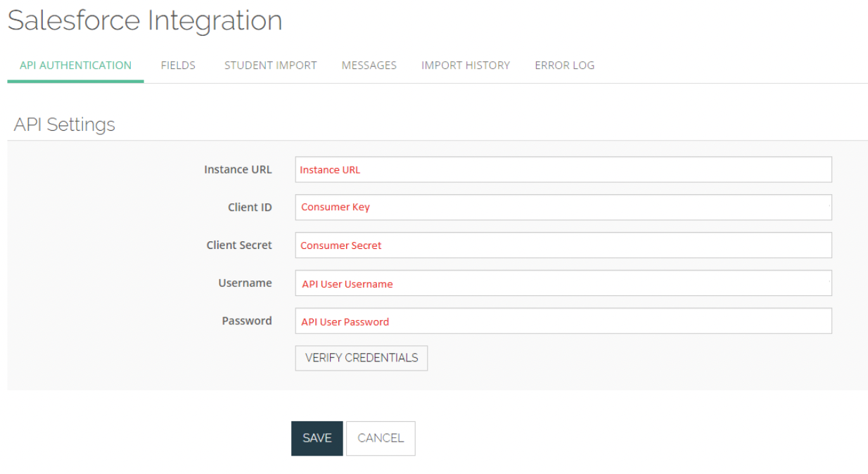The height and width of the screenshot is (474, 868).
Task: Switch to the Fields tab
Action: coord(178,65)
